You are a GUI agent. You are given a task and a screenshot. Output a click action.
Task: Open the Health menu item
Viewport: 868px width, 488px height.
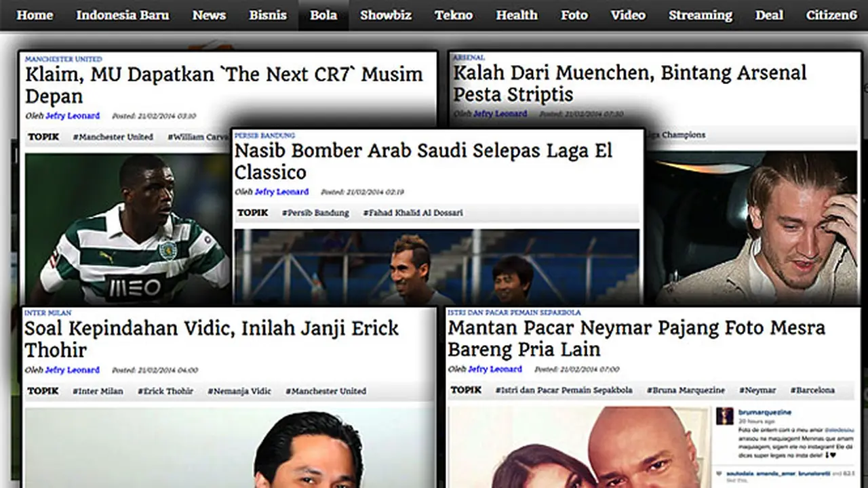click(x=517, y=15)
